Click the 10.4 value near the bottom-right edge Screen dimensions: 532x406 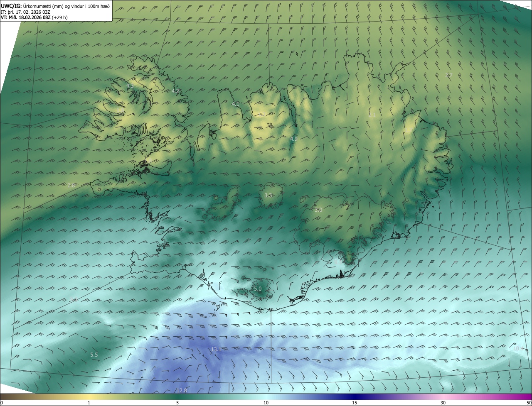tap(518, 349)
